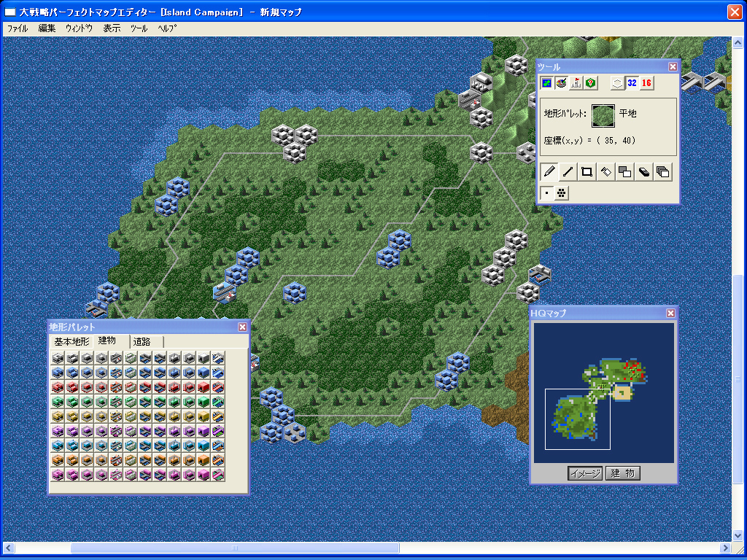Open the ファイル menu

tap(18, 28)
